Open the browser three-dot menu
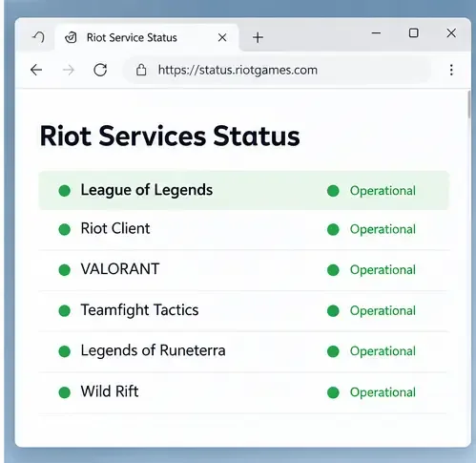This screenshot has height=463, width=476. point(451,70)
